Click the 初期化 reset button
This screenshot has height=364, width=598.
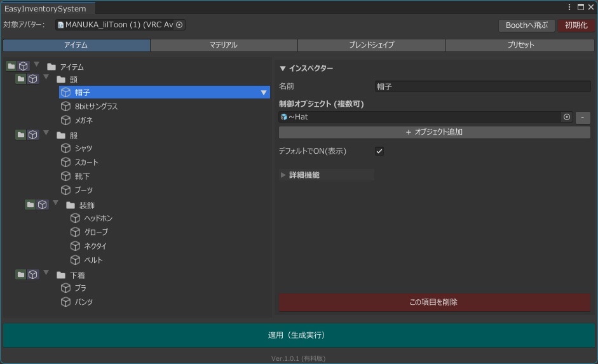click(576, 25)
